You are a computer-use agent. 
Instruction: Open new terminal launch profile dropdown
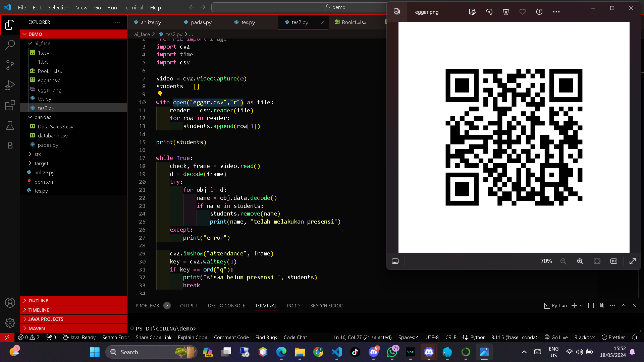[581, 305]
